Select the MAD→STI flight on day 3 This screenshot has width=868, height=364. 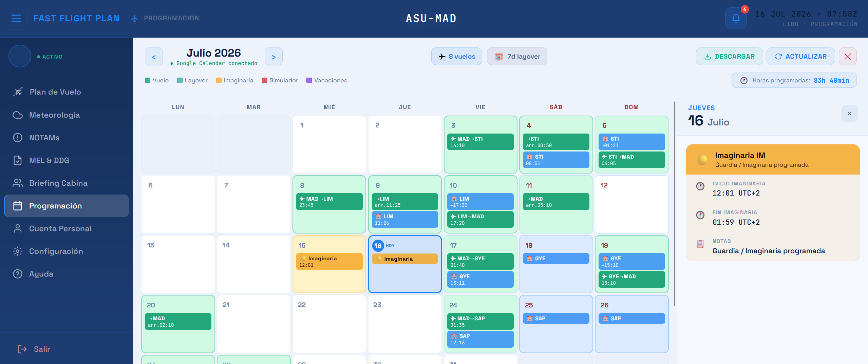pos(480,142)
